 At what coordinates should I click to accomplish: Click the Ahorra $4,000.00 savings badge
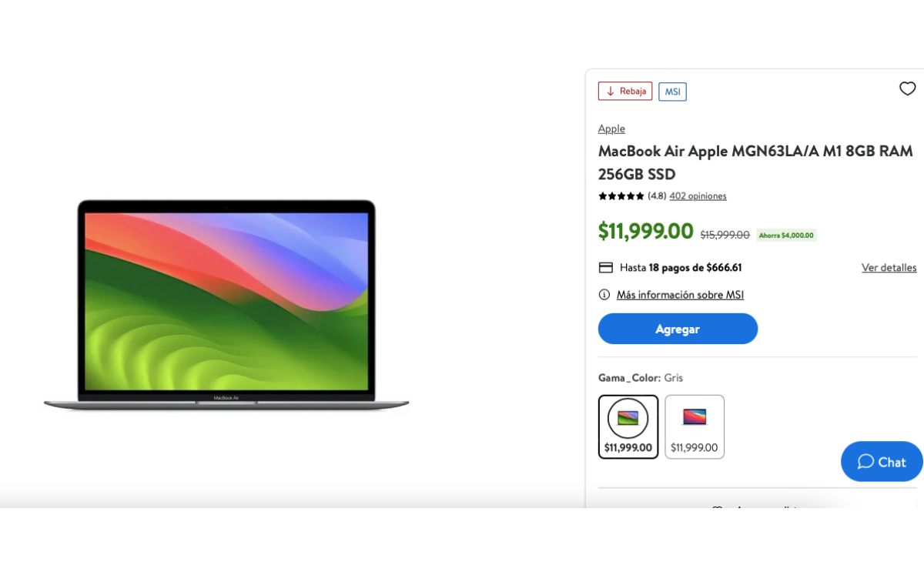point(786,236)
